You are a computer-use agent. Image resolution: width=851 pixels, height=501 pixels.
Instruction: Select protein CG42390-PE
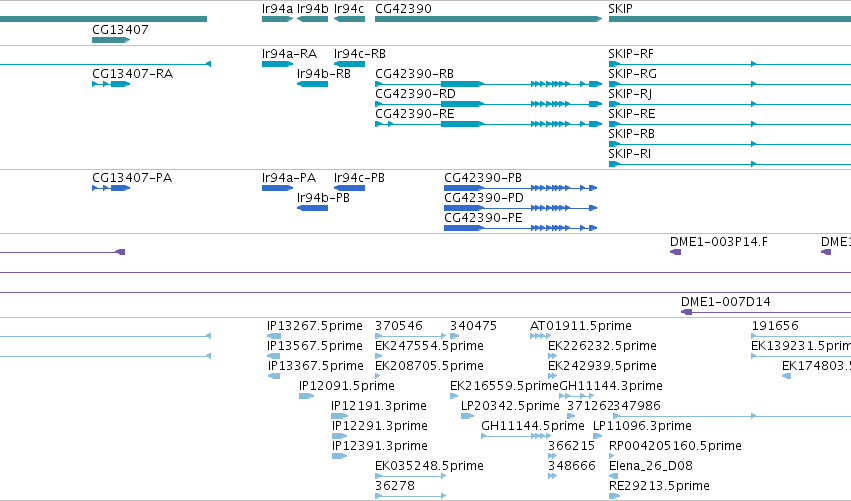(x=520, y=228)
